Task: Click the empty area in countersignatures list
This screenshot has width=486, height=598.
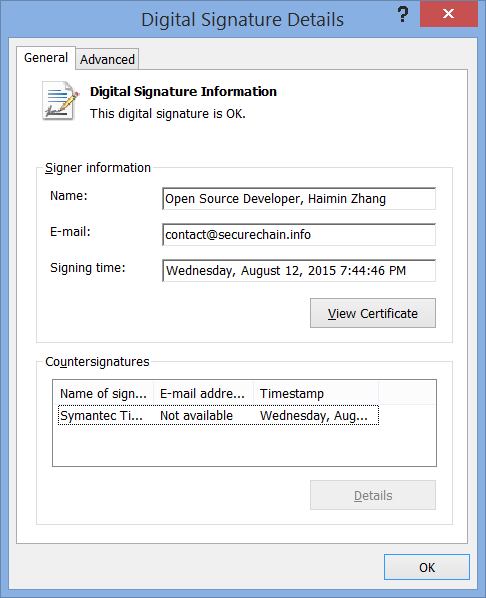Action: (244, 445)
